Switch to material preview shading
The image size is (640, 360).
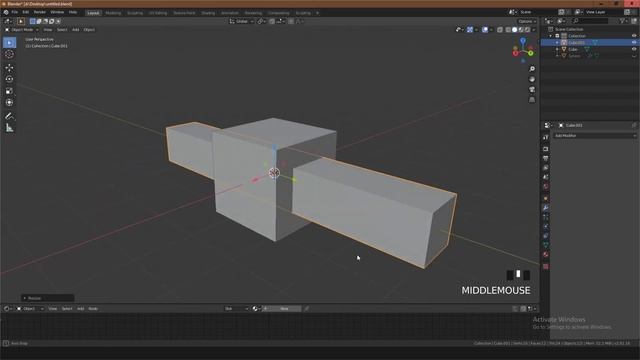pyautogui.click(x=521, y=30)
